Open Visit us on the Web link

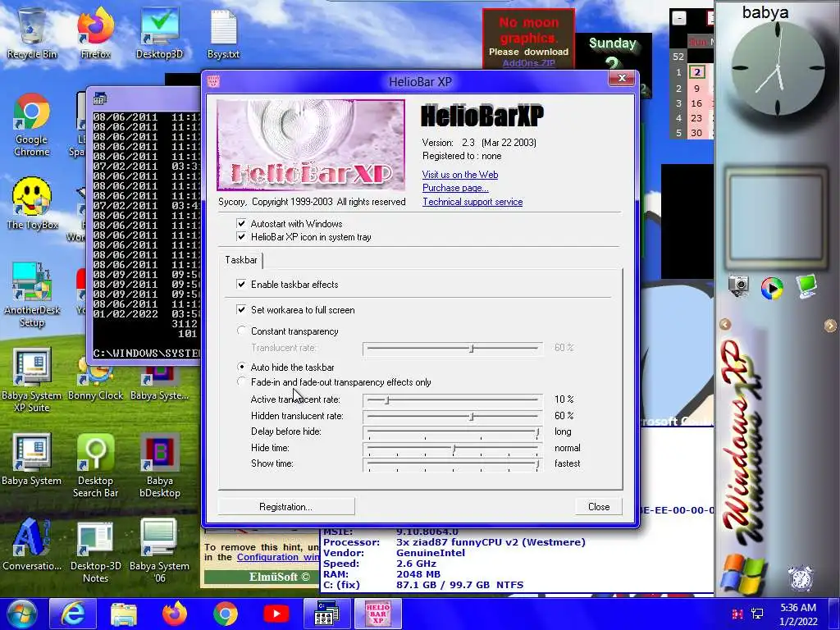coord(460,175)
